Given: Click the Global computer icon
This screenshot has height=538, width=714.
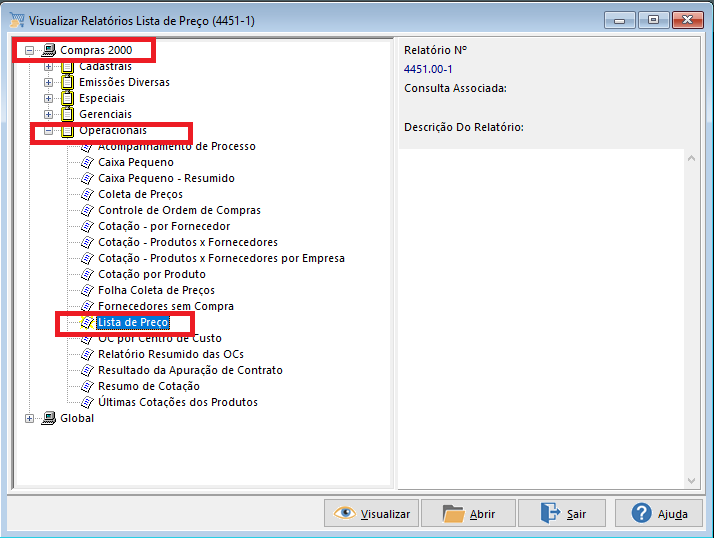Looking at the screenshot, I should pos(48,418).
